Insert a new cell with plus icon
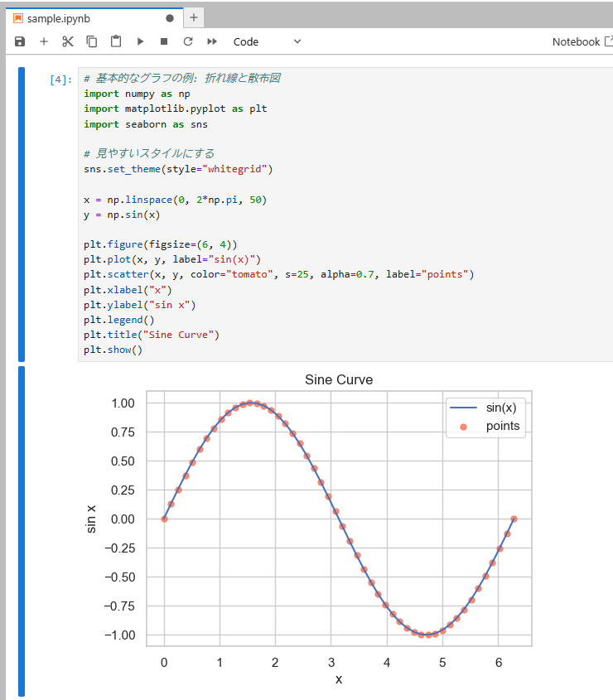 click(x=44, y=41)
